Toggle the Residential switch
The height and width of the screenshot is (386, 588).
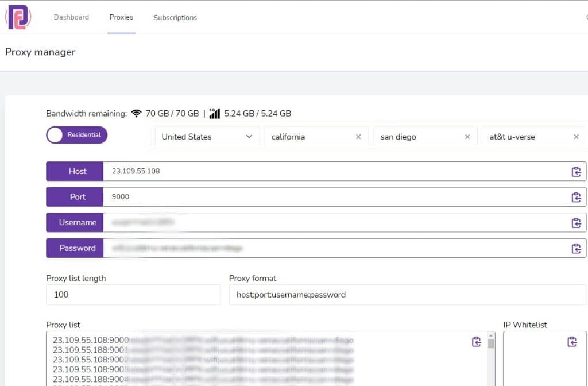77,135
